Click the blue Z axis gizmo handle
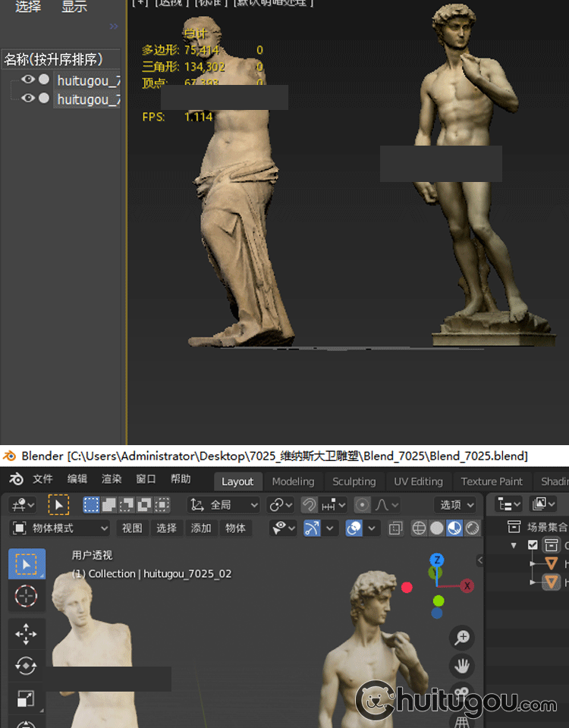This screenshot has height=728, width=569. click(436, 560)
